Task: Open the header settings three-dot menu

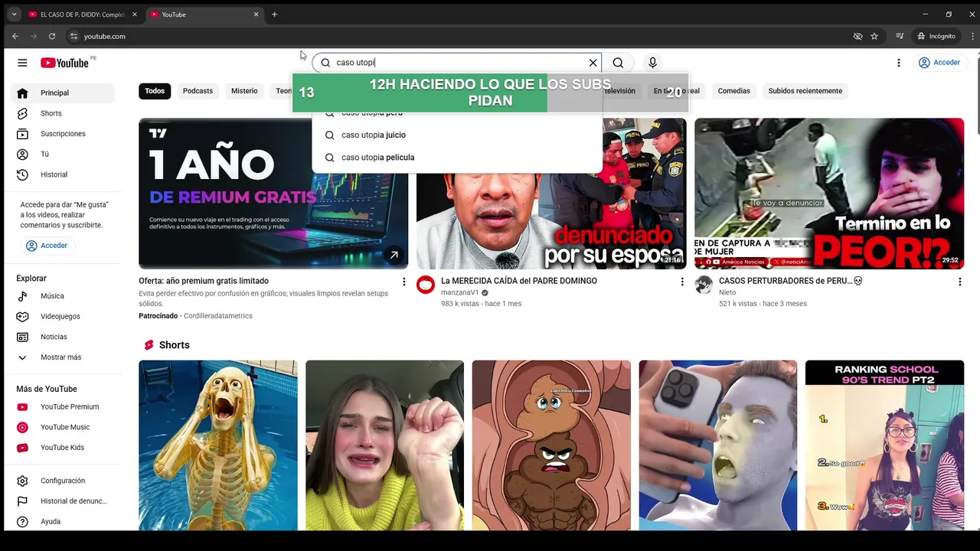Action: click(x=899, y=63)
